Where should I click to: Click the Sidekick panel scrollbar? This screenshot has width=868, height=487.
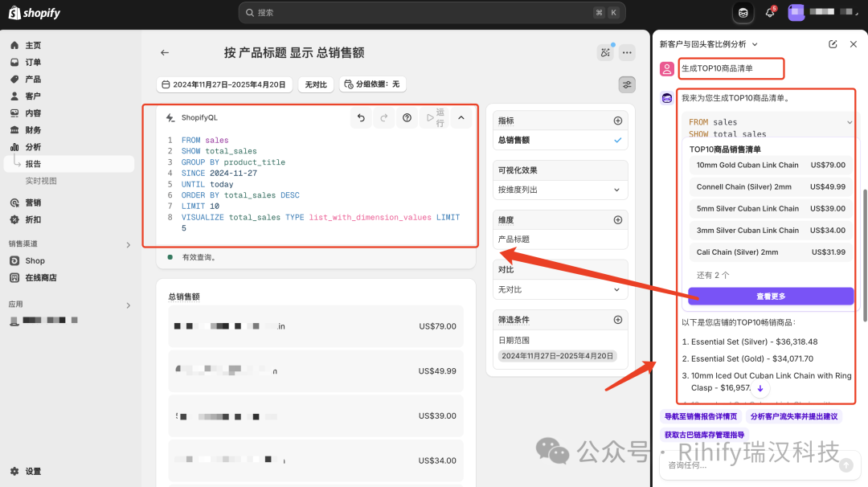865,255
